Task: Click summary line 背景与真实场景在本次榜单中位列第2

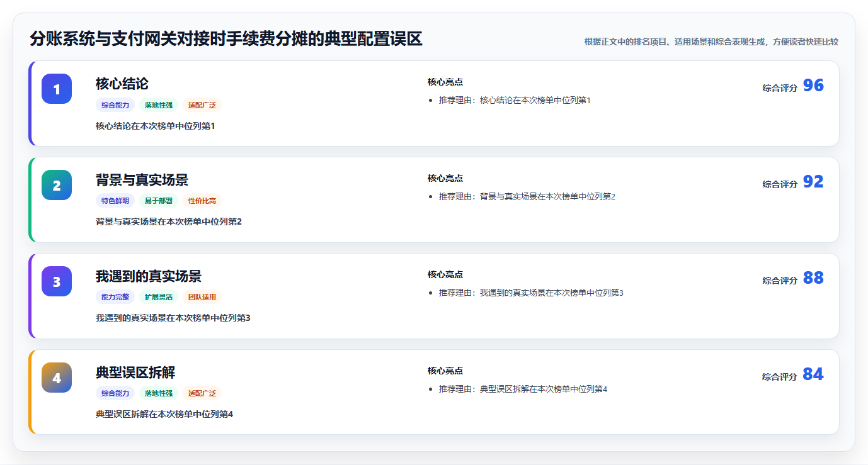Action: [x=169, y=221]
